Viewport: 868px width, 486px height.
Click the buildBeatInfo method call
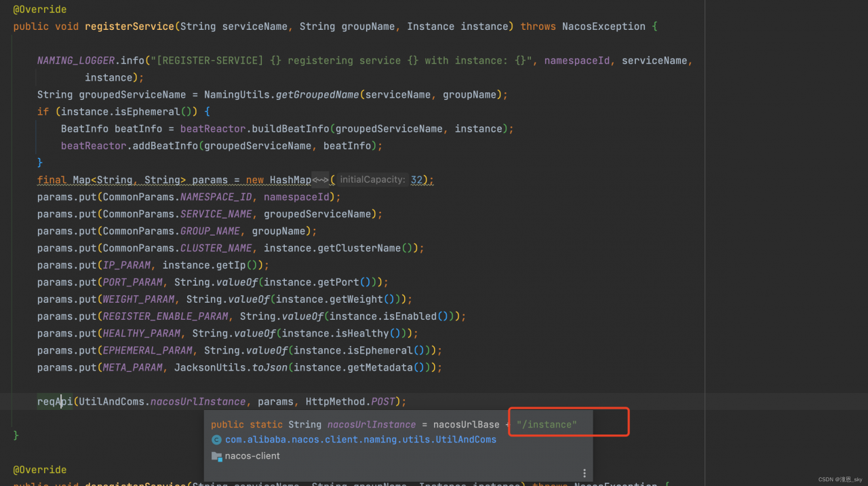click(x=290, y=128)
